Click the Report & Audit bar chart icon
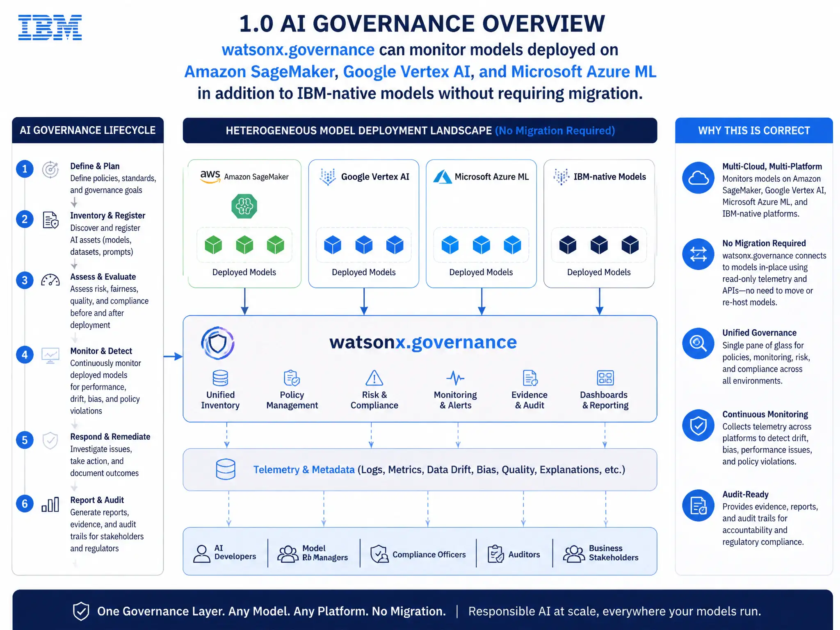Image resolution: width=840 pixels, height=630 pixels. point(50,504)
